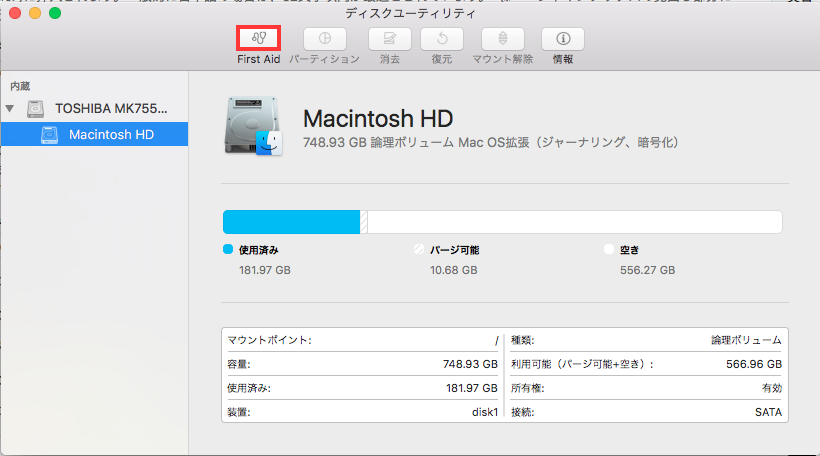
Task: Open the Partition (パーティション) tool icon
Action: click(325, 38)
